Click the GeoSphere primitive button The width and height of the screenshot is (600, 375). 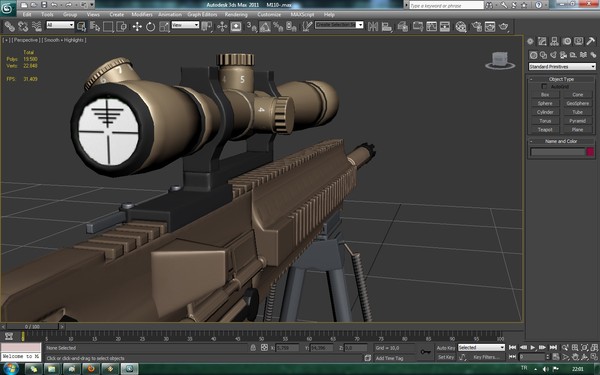(x=577, y=103)
